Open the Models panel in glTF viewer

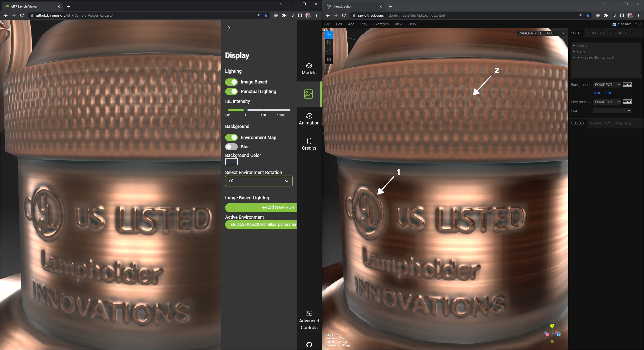[x=309, y=68]
